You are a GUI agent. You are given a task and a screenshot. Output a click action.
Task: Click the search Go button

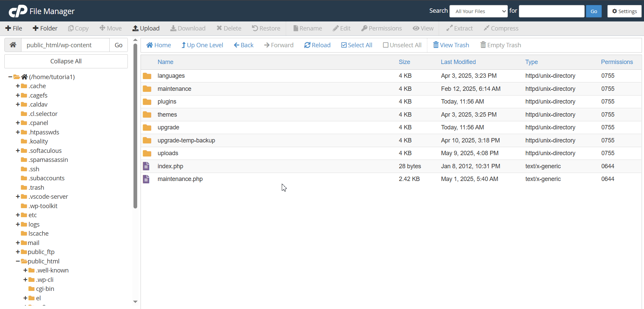594,11
